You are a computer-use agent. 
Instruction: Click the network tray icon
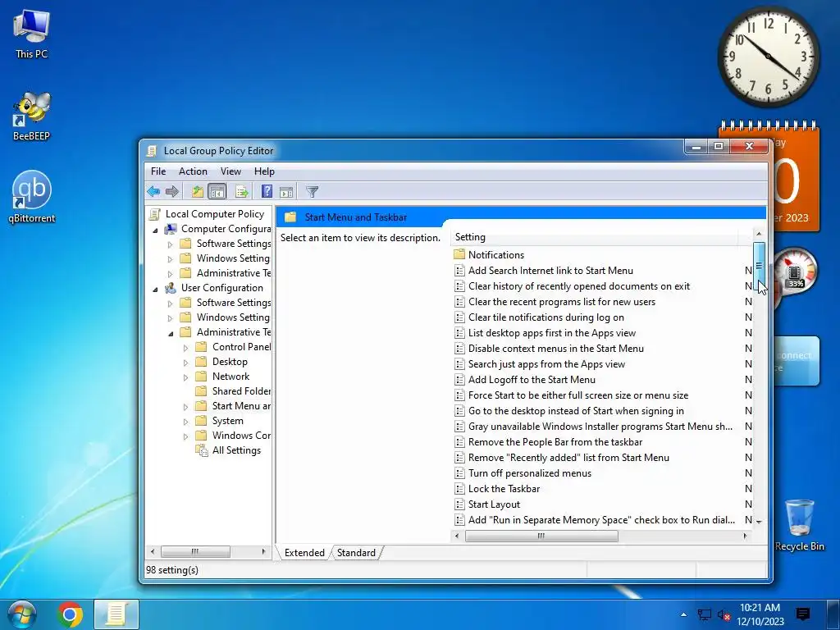click(x=705, y=614)
